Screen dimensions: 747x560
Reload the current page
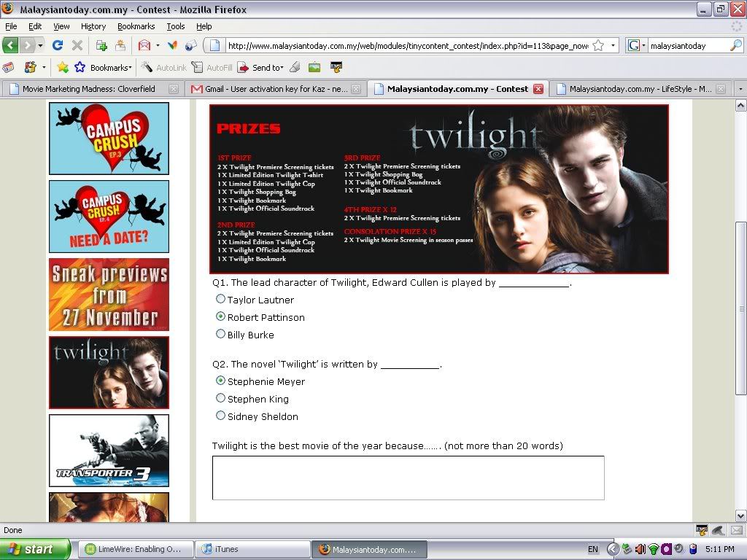tap(58, 45)
